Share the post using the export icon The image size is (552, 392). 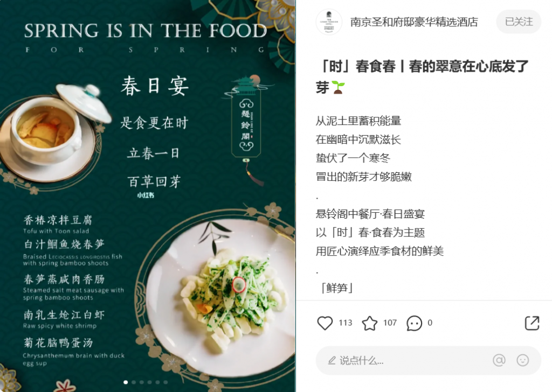point(532,323)
